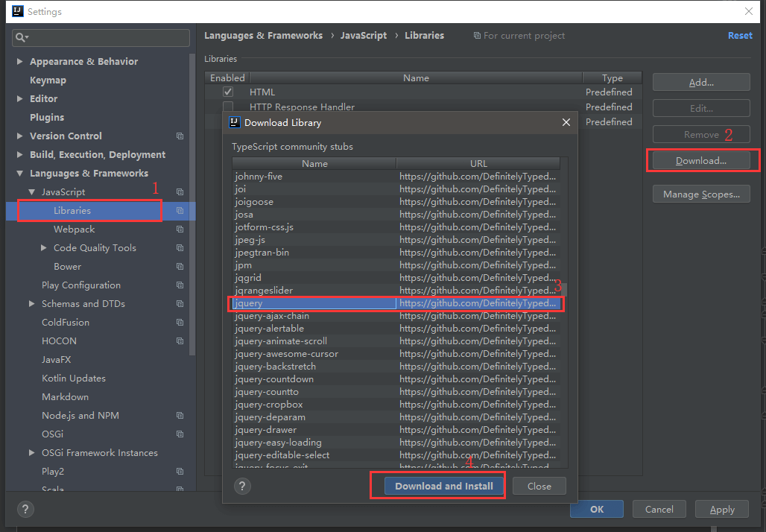The height and width of the screenshot is (532, 766).
Task: Select Libraries under JavaScript
Action: [72, 211]
